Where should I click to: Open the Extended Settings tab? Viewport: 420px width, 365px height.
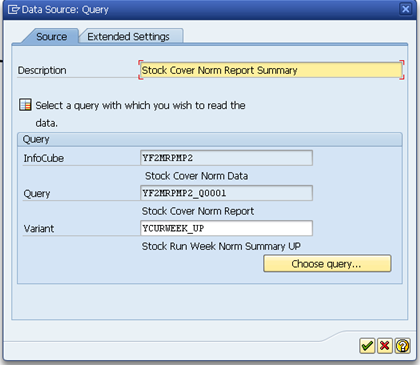pos(128,36)
